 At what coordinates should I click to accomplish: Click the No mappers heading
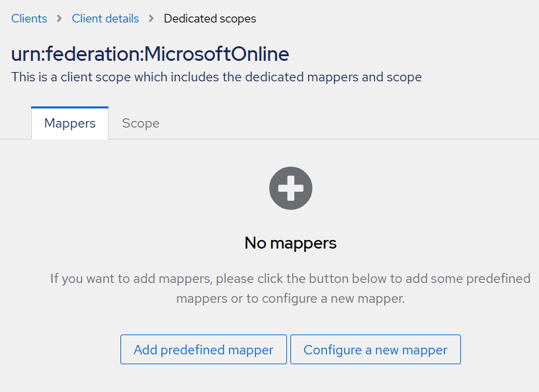pos(290,243)
